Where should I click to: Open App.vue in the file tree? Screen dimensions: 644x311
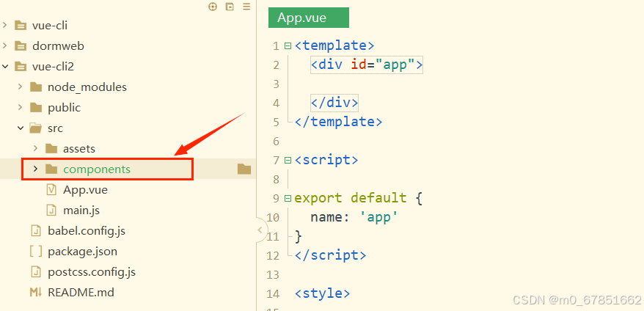click(85, 190)
